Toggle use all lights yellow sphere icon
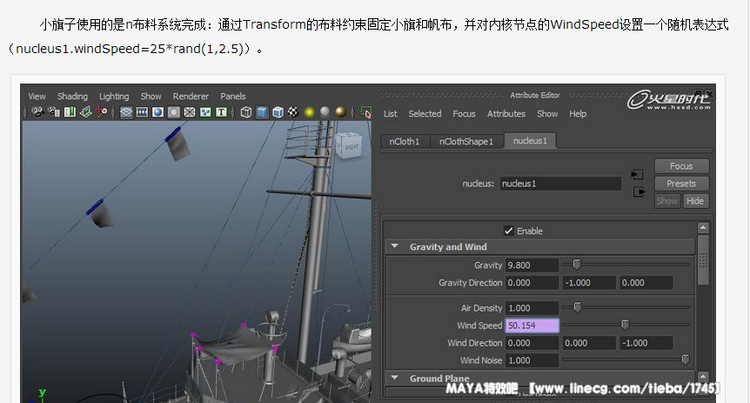 pyautogui.click(x=310, y=112)
